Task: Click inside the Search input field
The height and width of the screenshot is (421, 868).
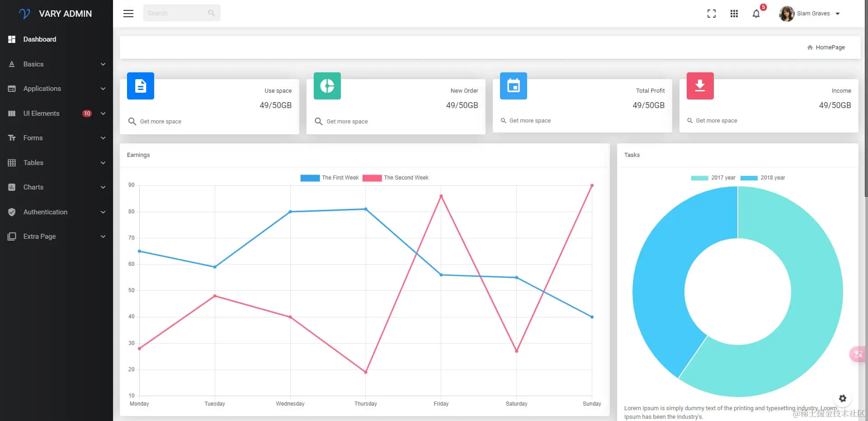Action: point(182,13)
